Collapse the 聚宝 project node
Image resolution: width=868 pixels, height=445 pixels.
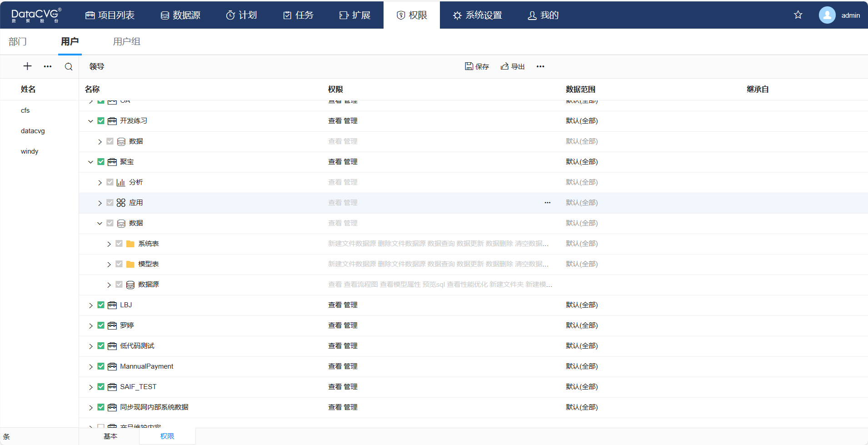point(90,162)
